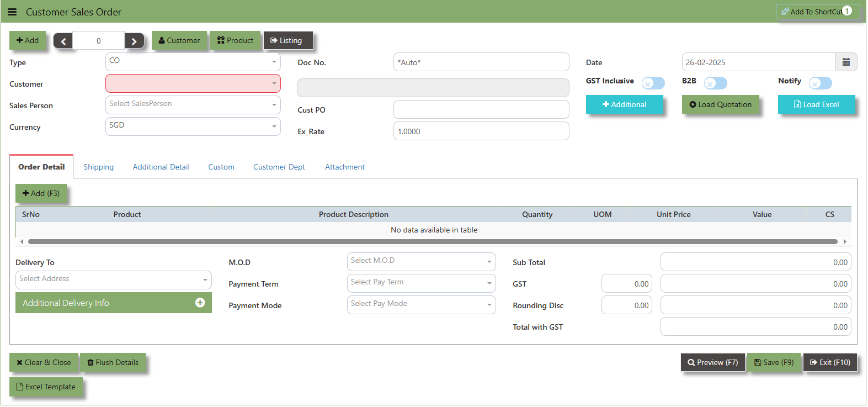Open the Select Pay Term dropdown

tap(421, 283)
